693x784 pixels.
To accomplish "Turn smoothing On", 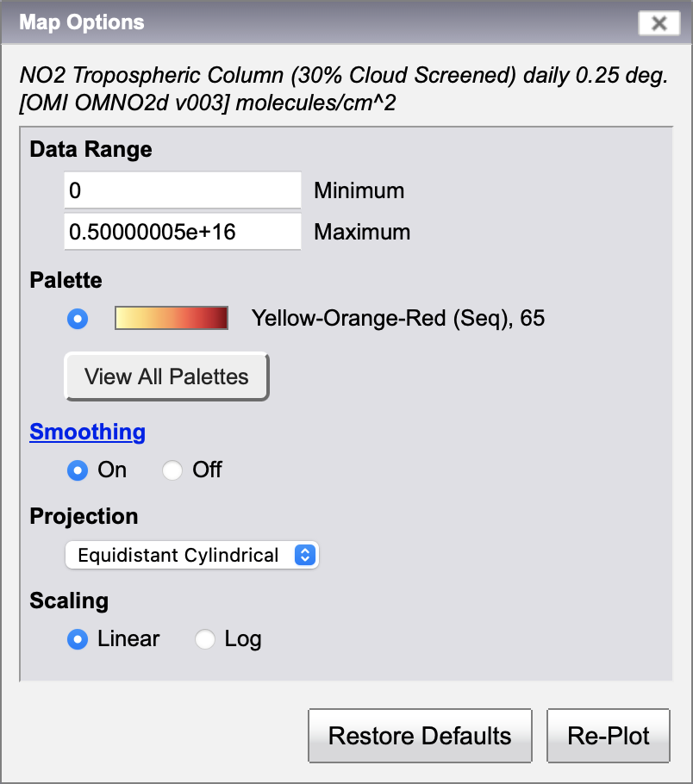I will 78,470.
